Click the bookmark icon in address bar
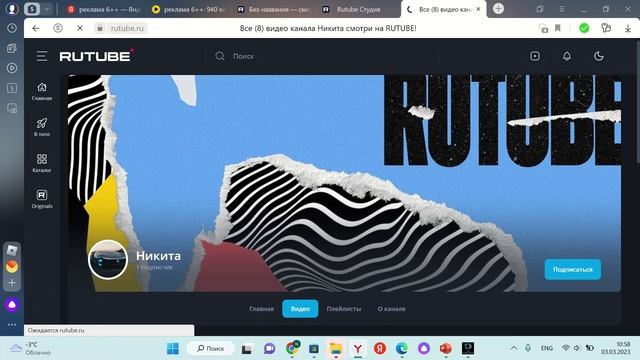Viewport: 640px width, 360px height. [558, 28]
